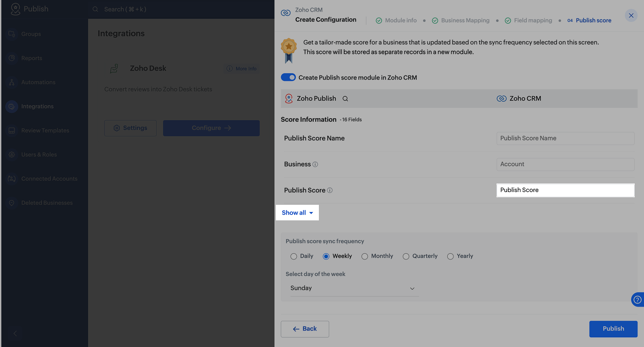Go to the Field mapping step
The image size is (644, 347).
(529, 20)
